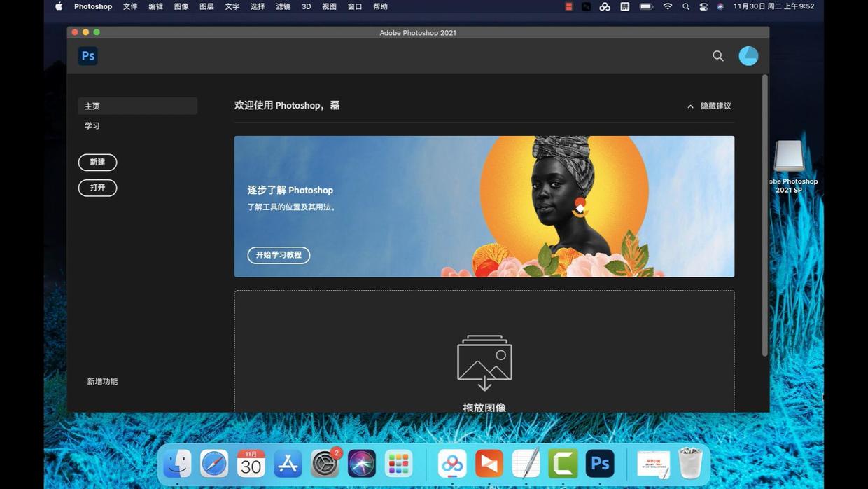Viewport: 868px width, 489px height.
Task: Click the 开始学习教程 button on the banner
Action: click(279, 255)
